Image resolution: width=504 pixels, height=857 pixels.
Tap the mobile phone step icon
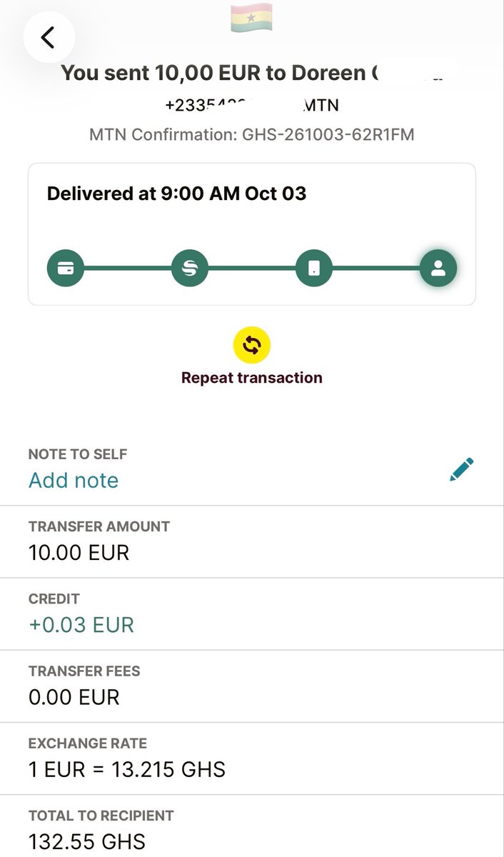point(314,269)
